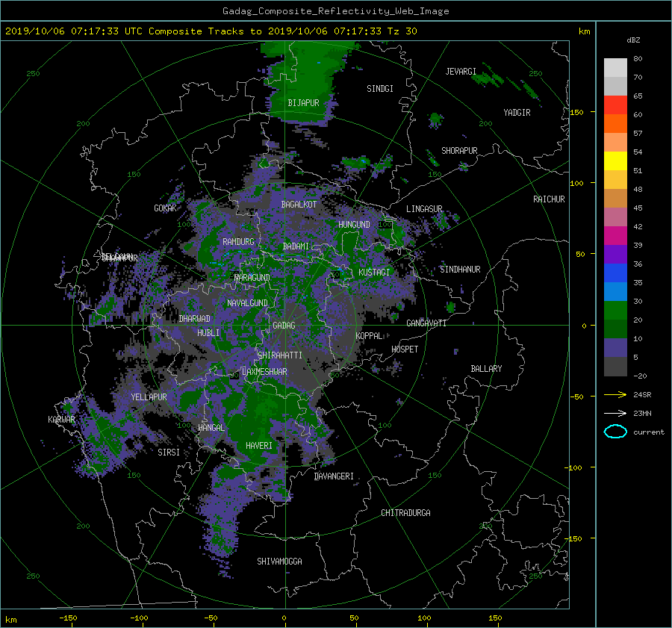Click the LAXMESHWAR city label
This screenshot has width=672, height=628.
pos(264,372)
